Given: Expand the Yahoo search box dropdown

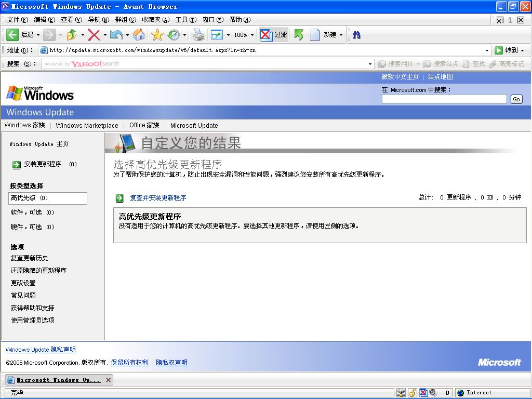Looking at the screenshot, I should pyautogui.click(x=370, y=64).
